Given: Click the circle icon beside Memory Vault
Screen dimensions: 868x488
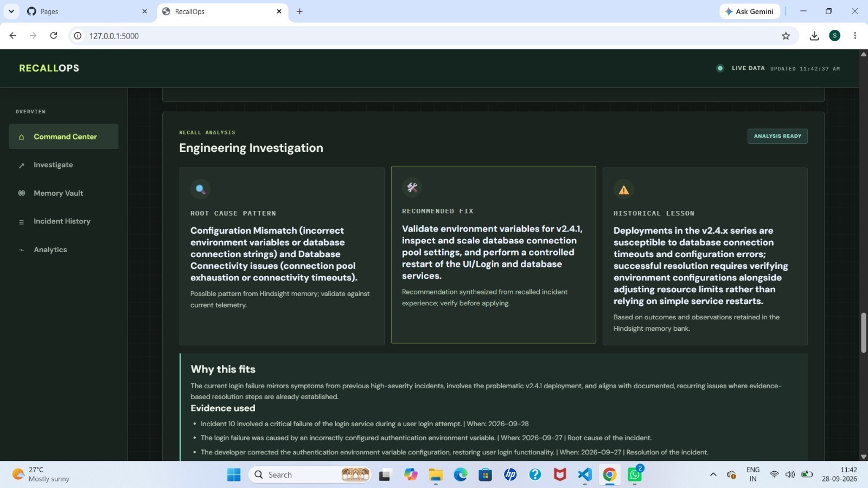Looking at the screenshot, I should click(22, 193).
